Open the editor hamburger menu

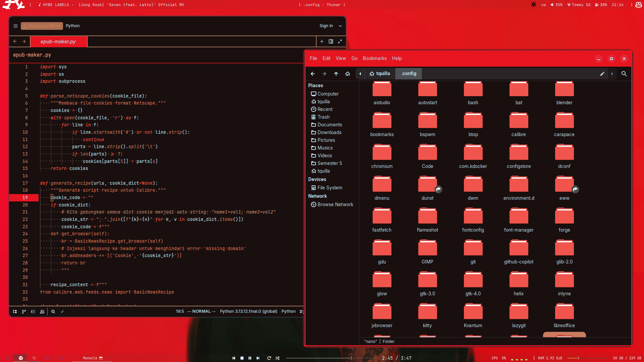[x=15, y=26]
